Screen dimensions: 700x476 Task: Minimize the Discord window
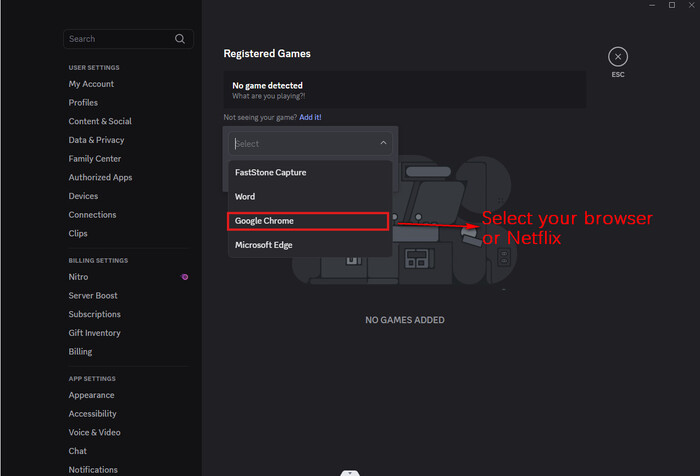[x=652, y=5]
